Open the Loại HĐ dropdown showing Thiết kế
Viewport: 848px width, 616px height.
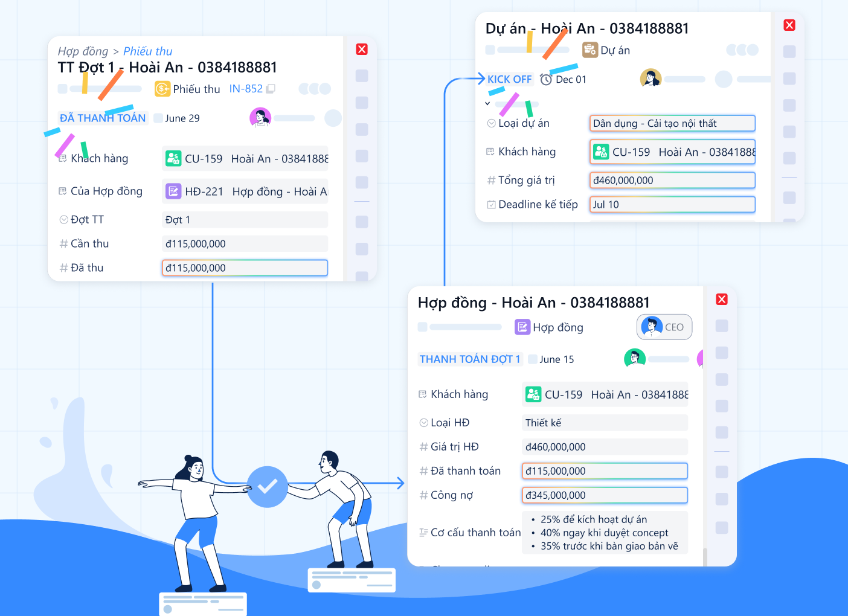click(x=604, y=423)
